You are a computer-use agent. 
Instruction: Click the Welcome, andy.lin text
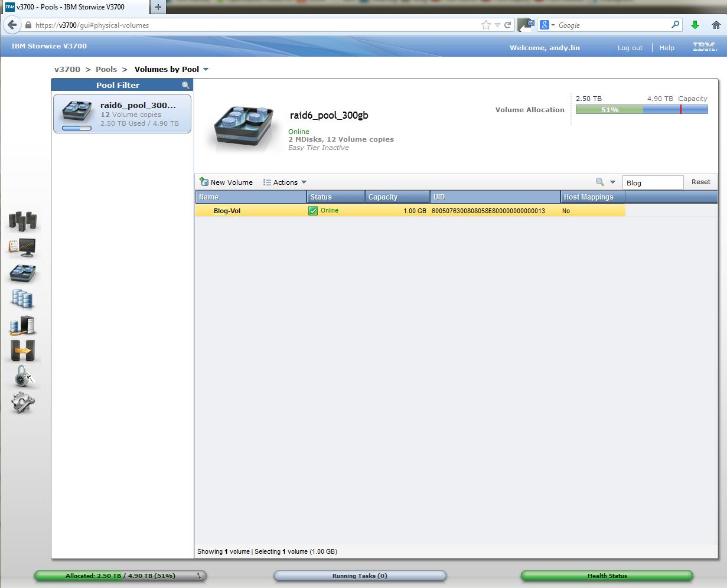pos(545,48)
